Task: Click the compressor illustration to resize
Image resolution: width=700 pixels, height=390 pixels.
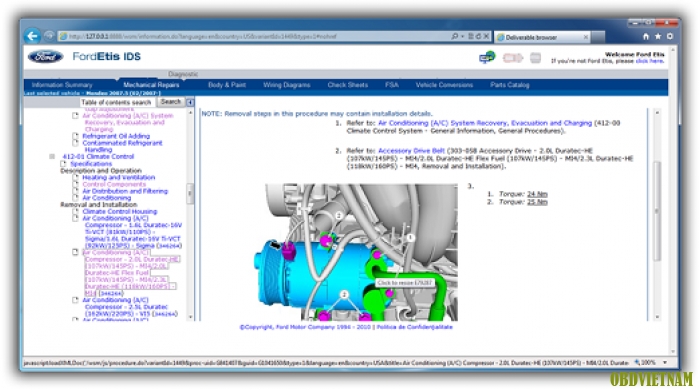Action: click(361, 252)
